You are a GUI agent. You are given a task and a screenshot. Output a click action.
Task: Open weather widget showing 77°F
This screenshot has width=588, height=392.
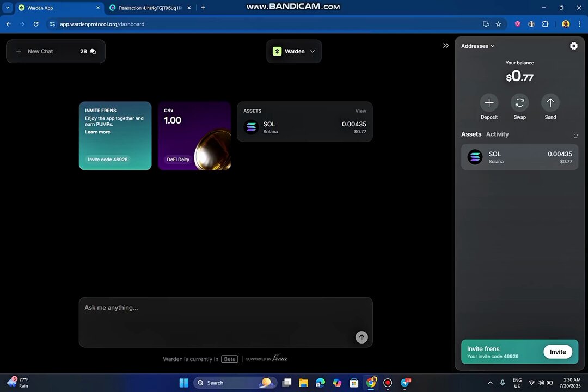pyautogui.click(x=17, y=383)
